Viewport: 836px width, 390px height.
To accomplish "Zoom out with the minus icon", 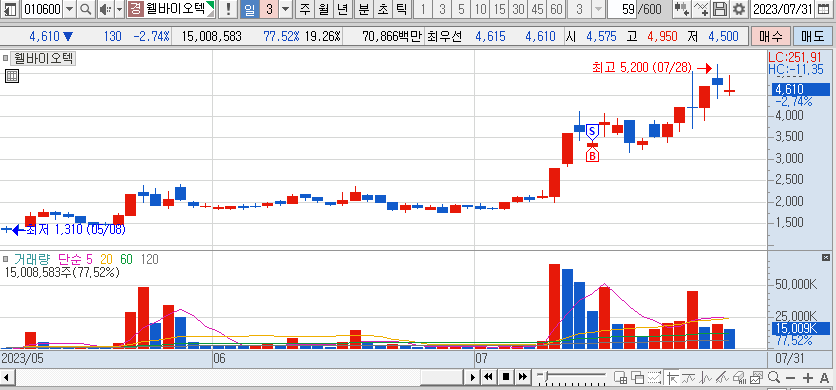I will click(x=791, y=378).
